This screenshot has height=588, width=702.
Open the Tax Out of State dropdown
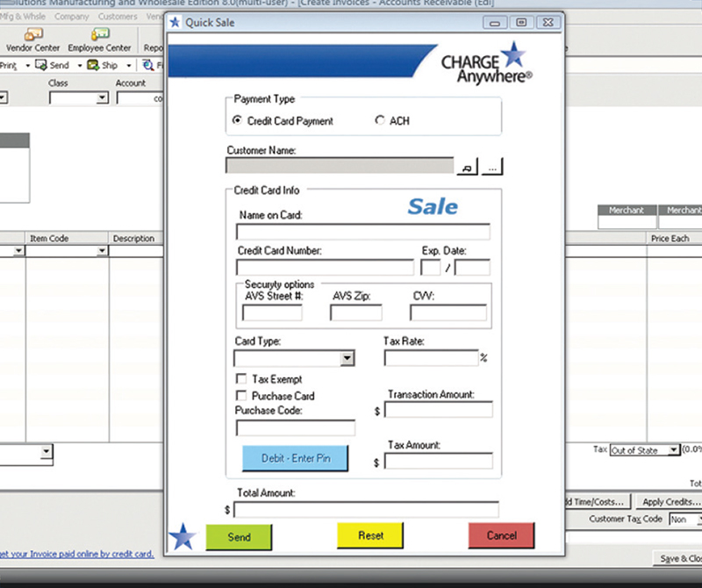[673, 450]
